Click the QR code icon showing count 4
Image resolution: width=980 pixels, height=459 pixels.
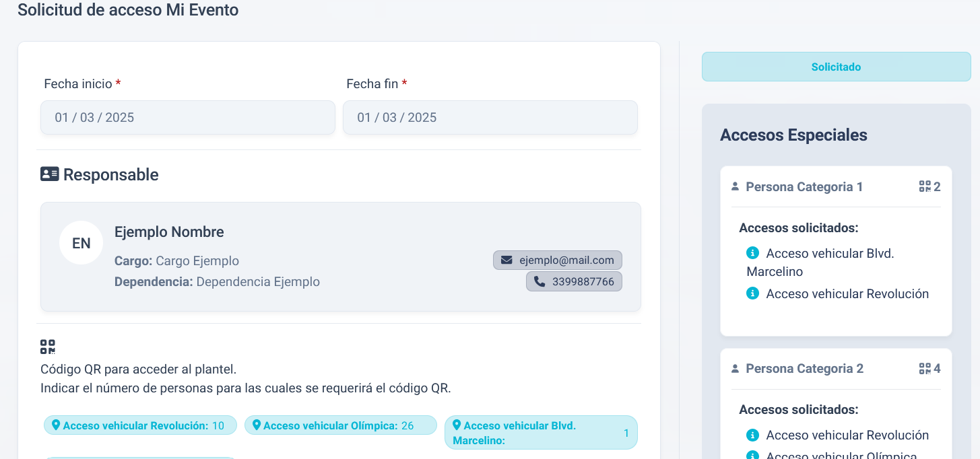click(x=925, y=368)
